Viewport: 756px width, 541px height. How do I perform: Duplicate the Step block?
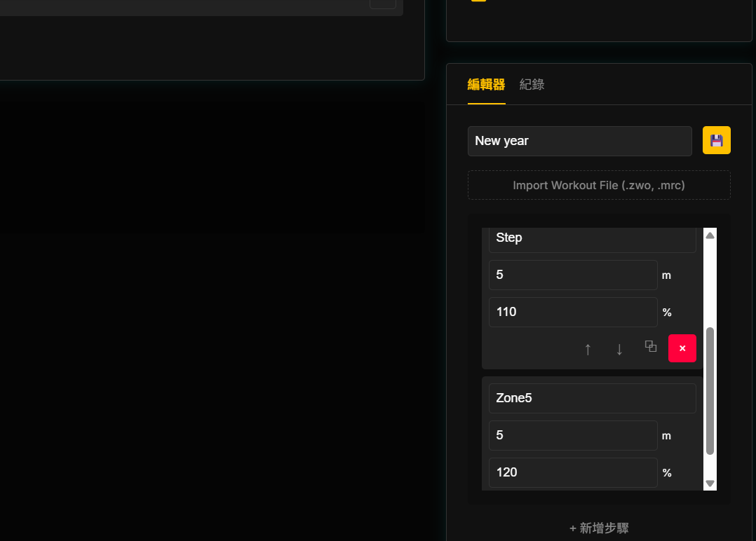click(x=651, y=347)
